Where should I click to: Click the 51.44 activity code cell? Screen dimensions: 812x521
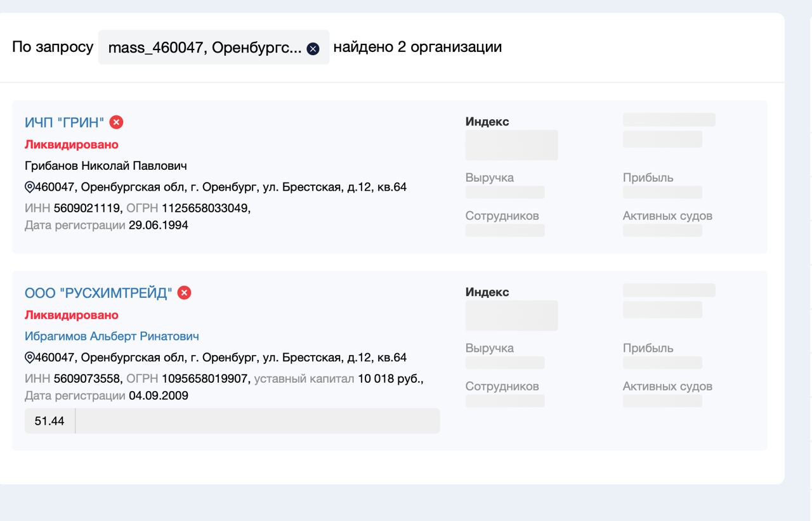pyautogui.click(x=49, y=421)
